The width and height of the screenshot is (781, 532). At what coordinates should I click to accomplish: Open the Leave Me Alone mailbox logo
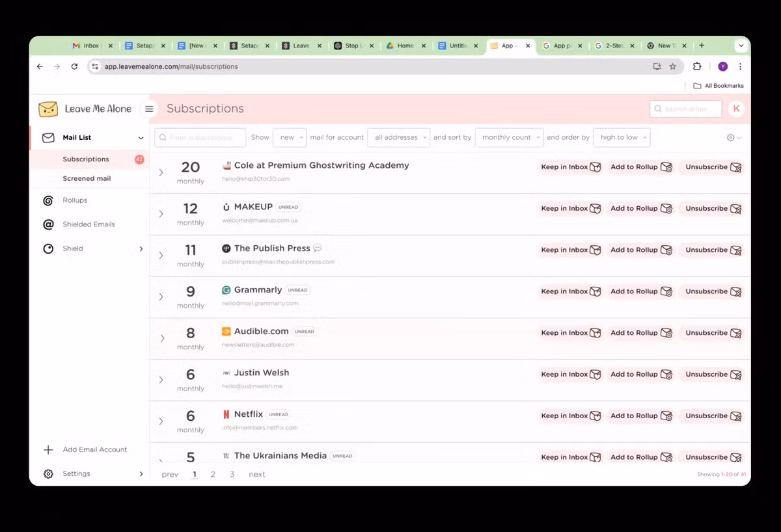click(48, 109)
